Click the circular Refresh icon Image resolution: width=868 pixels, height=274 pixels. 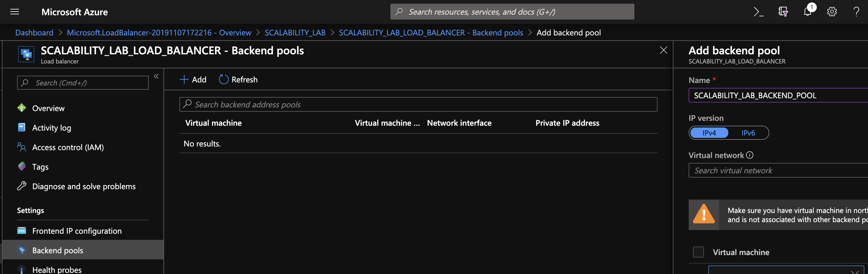click(x=224, y=80)
